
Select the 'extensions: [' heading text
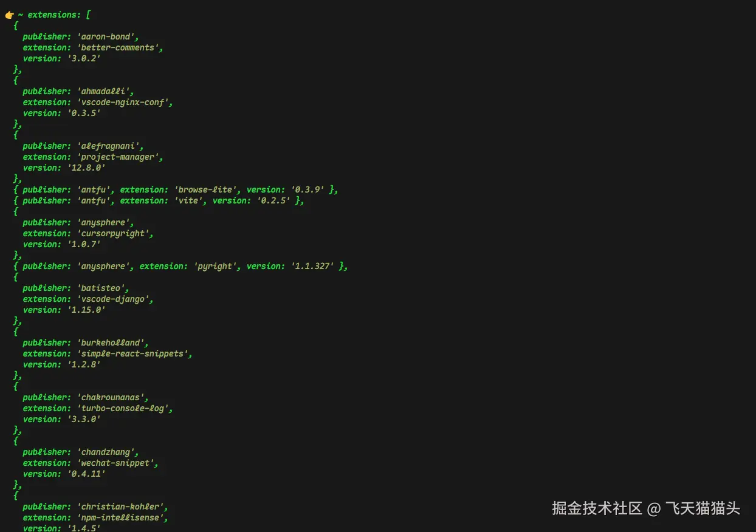(60, 15)
